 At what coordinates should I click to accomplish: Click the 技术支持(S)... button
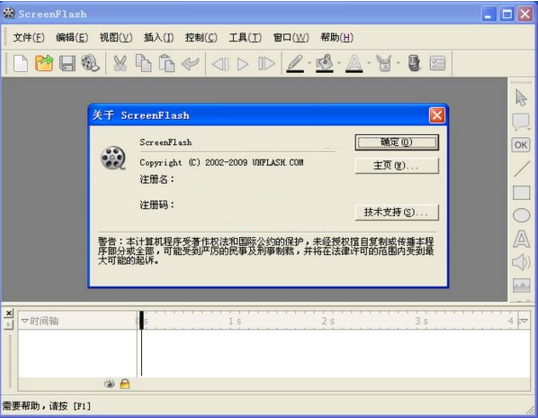point(397,212)
